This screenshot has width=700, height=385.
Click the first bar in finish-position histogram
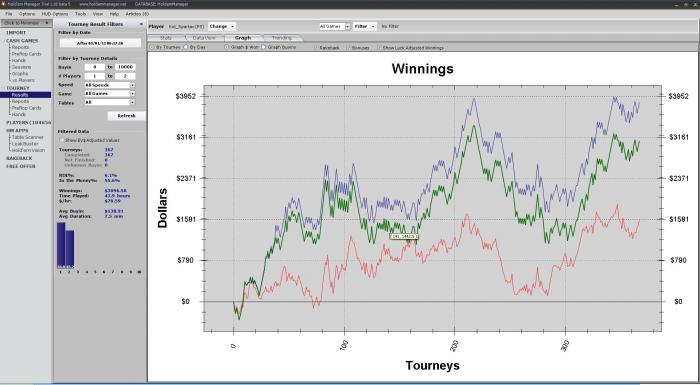pyautogui.click(x=61, y=245)
